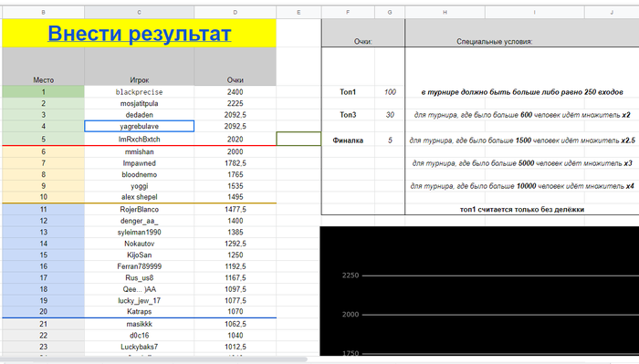Select player cell 'Katraps'
The height and width of the screenshot is (364, 639).
click(139, 311)
